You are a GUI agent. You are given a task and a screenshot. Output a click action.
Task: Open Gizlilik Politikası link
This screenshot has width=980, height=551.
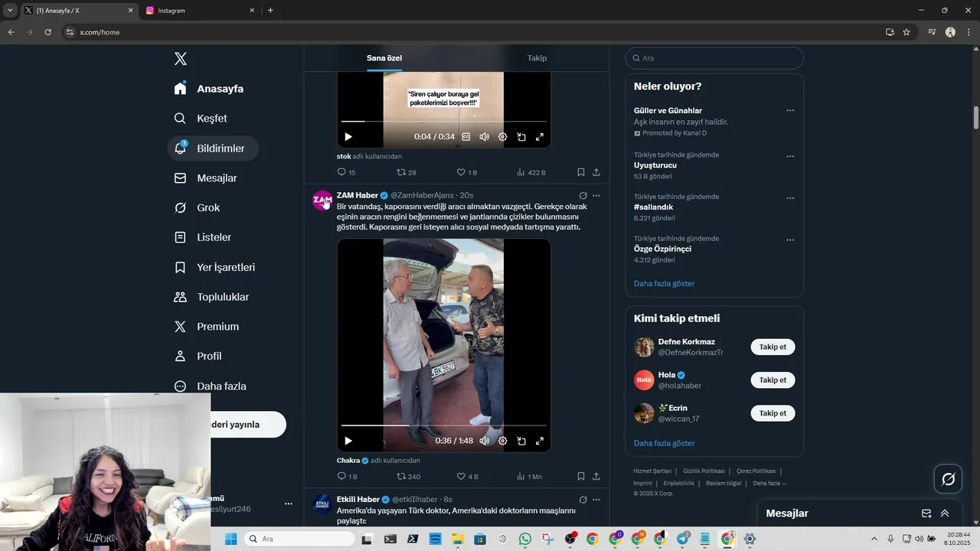coord(704,471)
